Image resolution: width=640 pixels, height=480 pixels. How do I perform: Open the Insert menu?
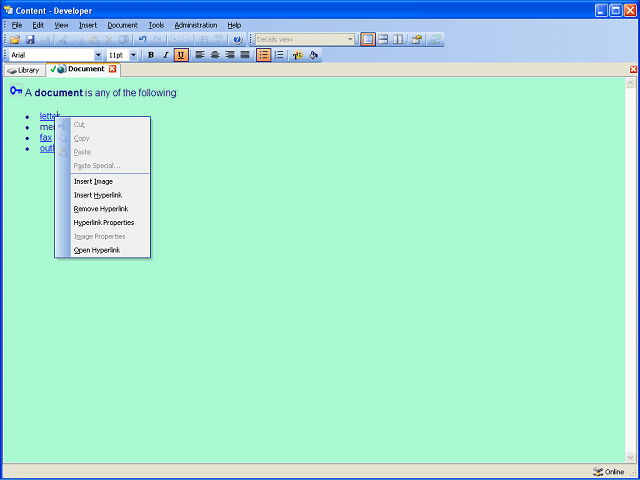point(88,25)
